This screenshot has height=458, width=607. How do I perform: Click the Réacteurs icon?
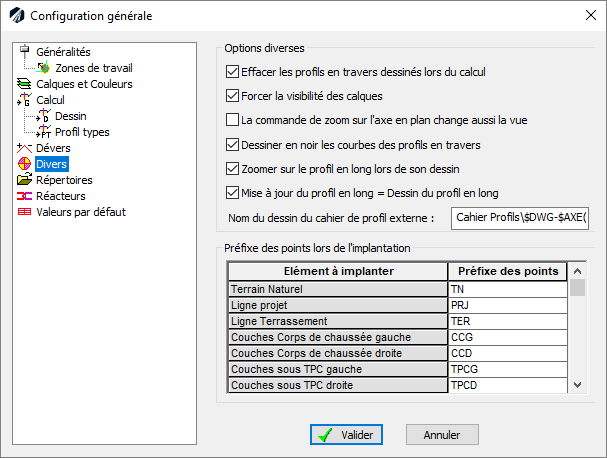(x=25, y=196)
